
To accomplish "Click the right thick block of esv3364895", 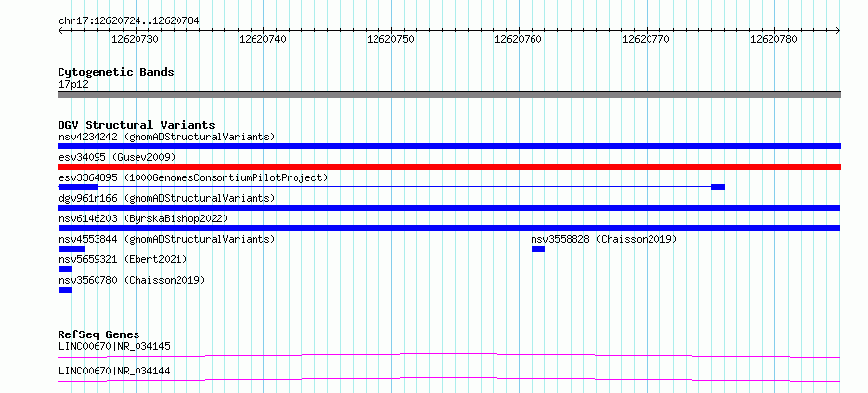I will click(718, 187).
